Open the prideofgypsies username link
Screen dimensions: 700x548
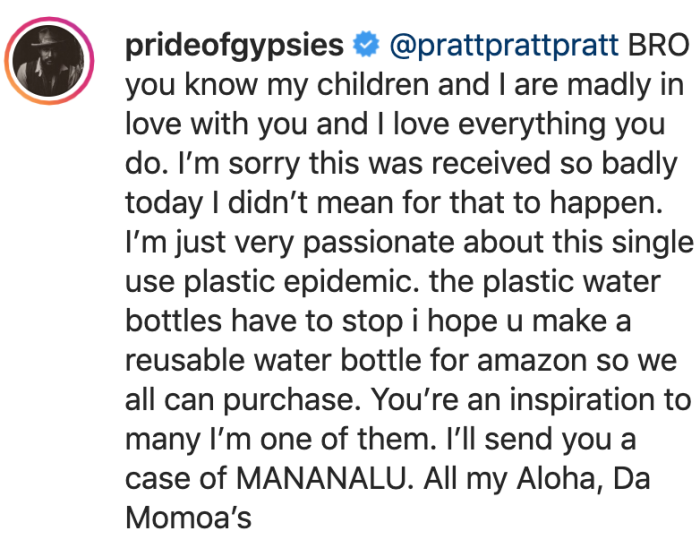tap(235, 46)
